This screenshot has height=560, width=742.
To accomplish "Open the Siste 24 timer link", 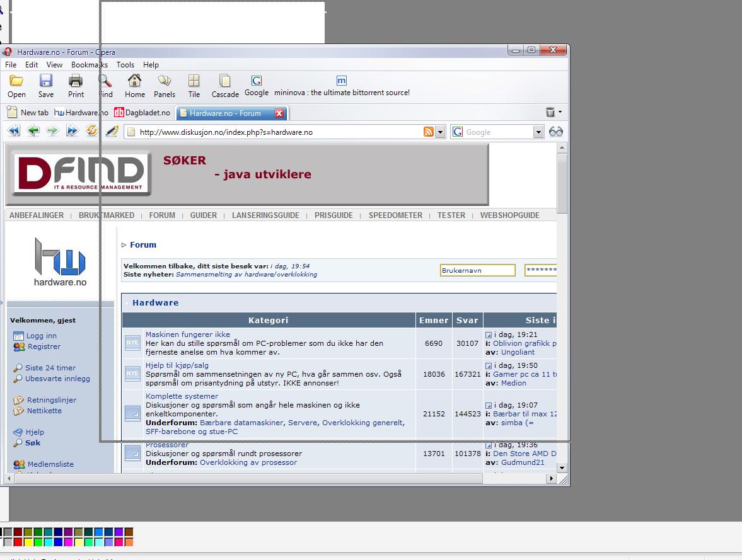I will click(50, 367).
